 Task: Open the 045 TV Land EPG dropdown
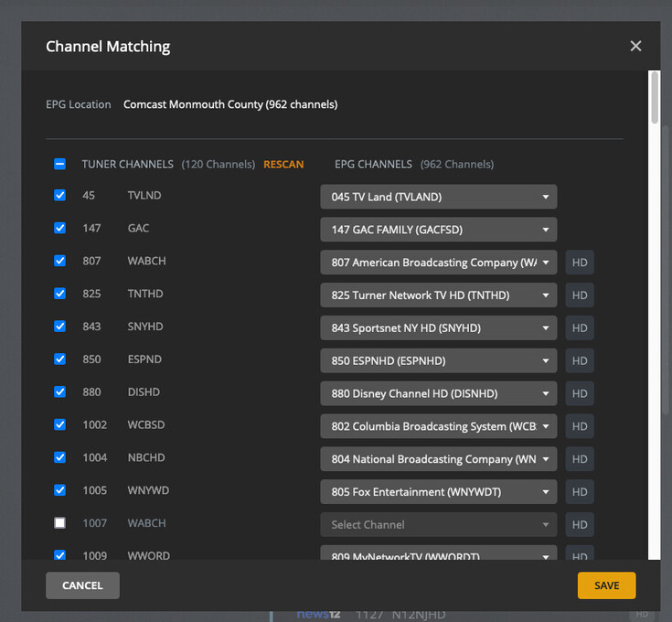coord(438,197)
